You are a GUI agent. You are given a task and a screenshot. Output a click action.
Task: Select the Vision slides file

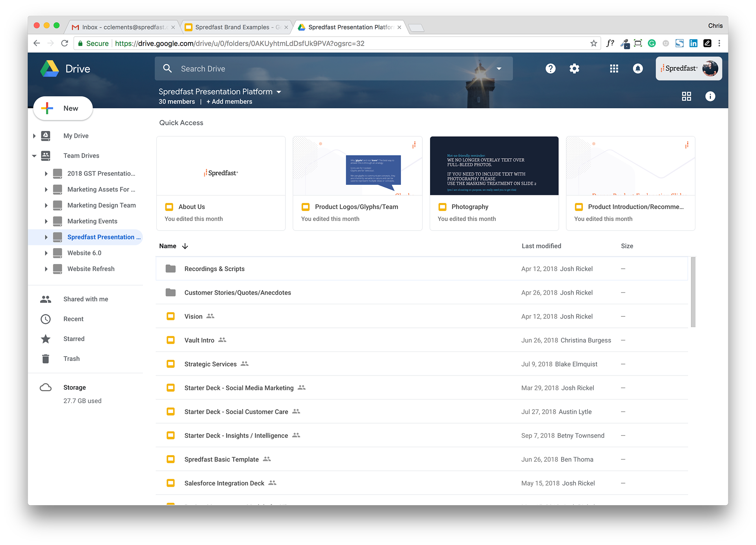422,316
